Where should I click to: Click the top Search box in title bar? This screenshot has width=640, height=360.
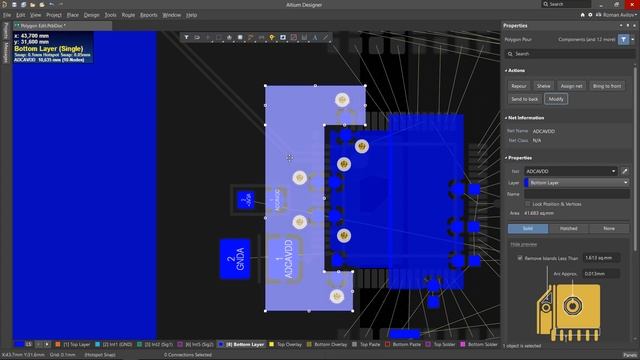[566, 4]
